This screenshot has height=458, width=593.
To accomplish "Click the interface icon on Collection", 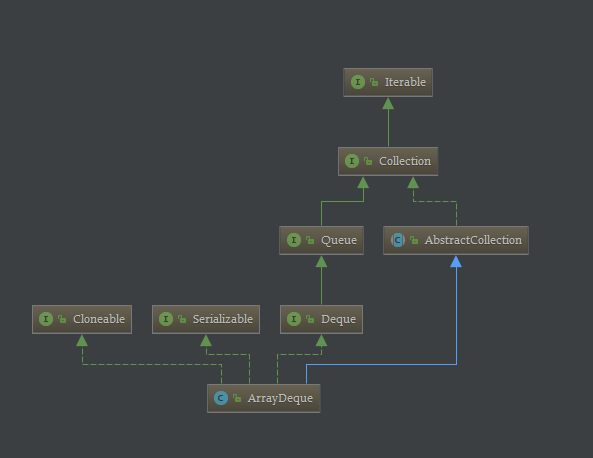I will coord(352,161).
